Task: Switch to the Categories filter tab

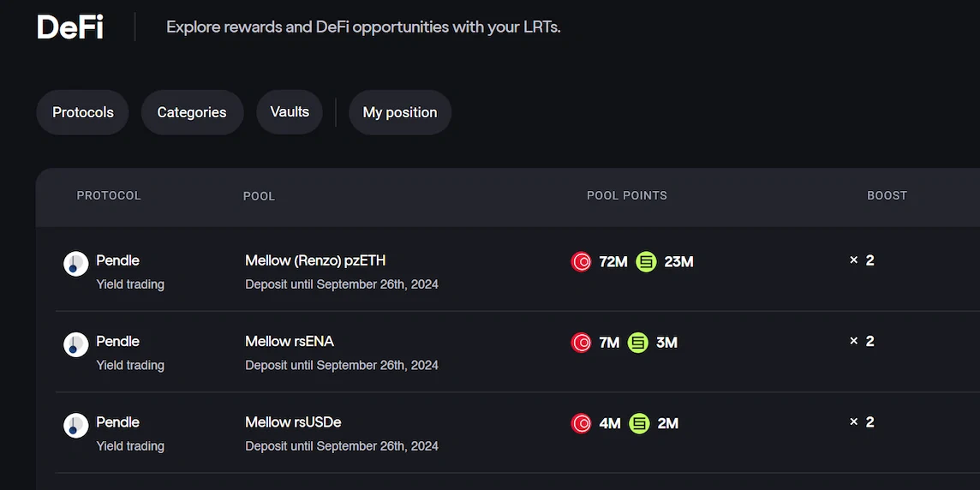Action: click(192, 112)
